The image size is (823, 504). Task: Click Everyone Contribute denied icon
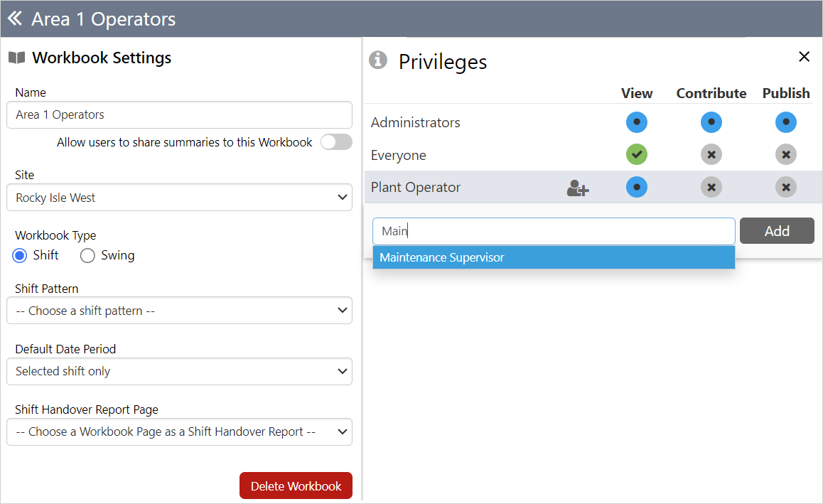pyautogui.click(x=711, y=155)
